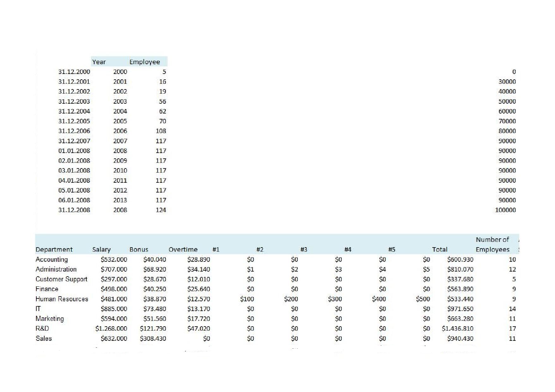Click the Employee column header
Image resolution: width=555 pixels, height=392 pixels.
pyautogui.click(x=145, y=62)
